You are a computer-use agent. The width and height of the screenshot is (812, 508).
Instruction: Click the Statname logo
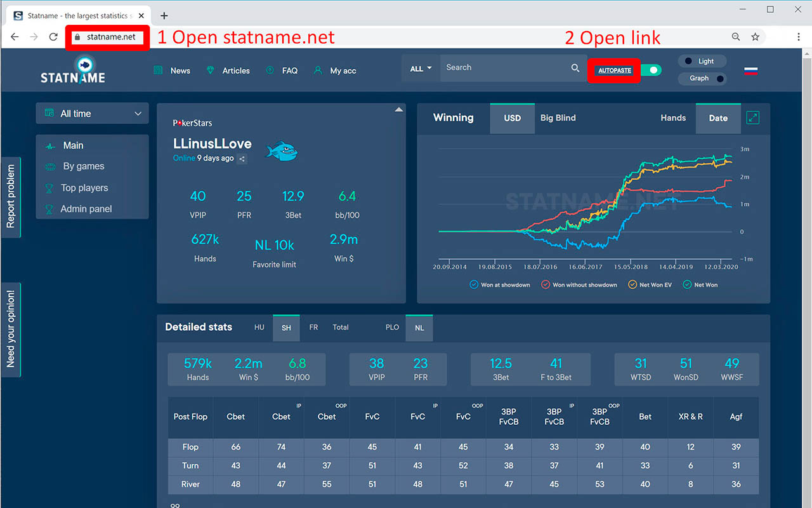(x=73, y=70)
